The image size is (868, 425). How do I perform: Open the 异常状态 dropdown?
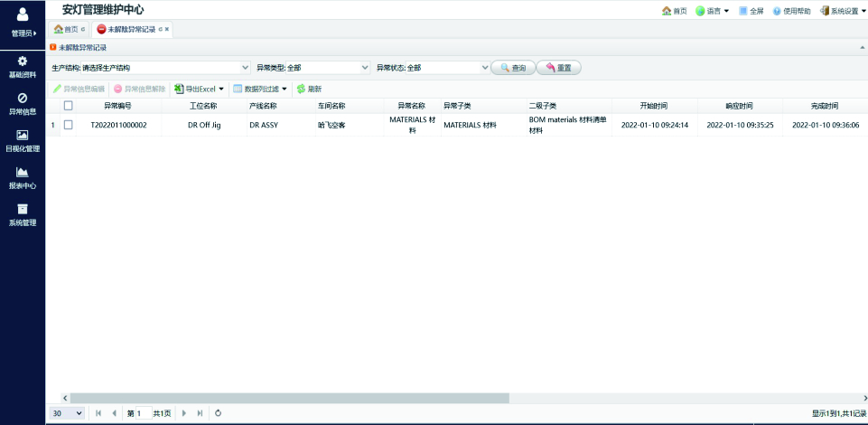[483, 68]
